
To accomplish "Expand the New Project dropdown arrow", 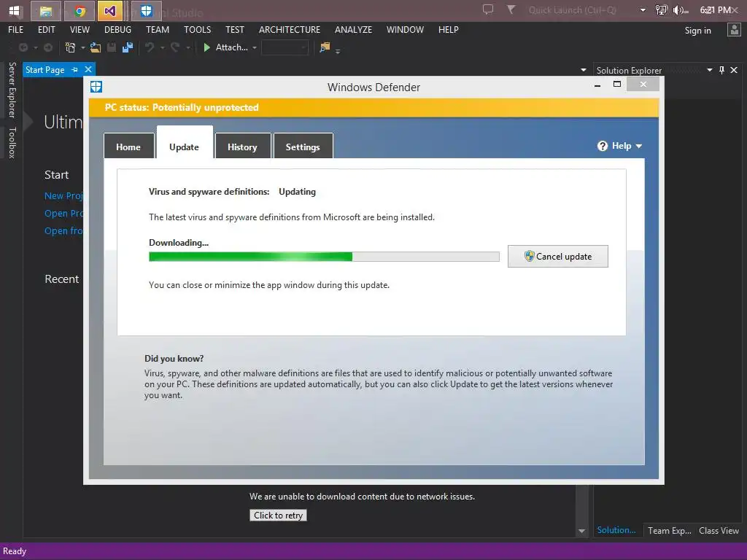I will point(83,47).
